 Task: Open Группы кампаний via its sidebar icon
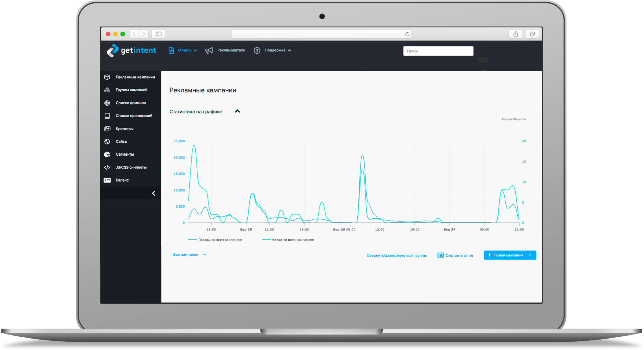(107, 90)
